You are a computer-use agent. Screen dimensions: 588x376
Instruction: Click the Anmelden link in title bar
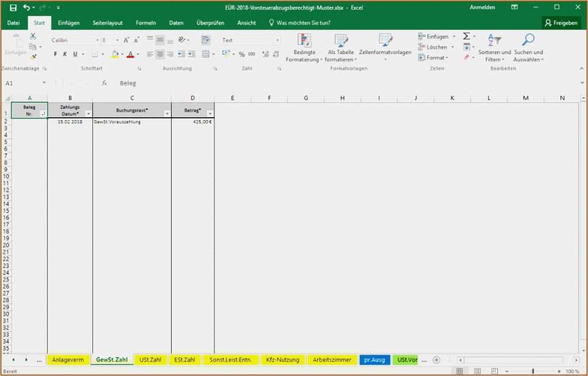482,7
